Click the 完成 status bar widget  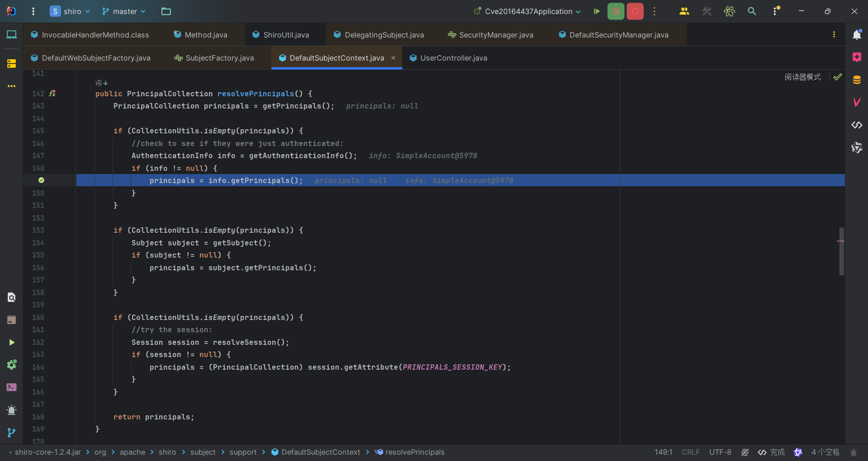771,452
